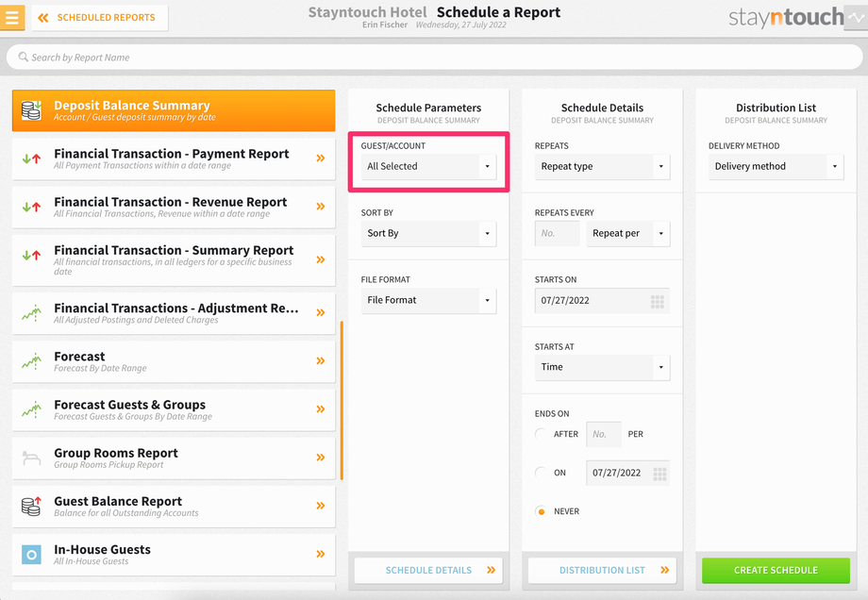Click the Repeats Every number field
The image size is (868, 600).
pos(557,233)
